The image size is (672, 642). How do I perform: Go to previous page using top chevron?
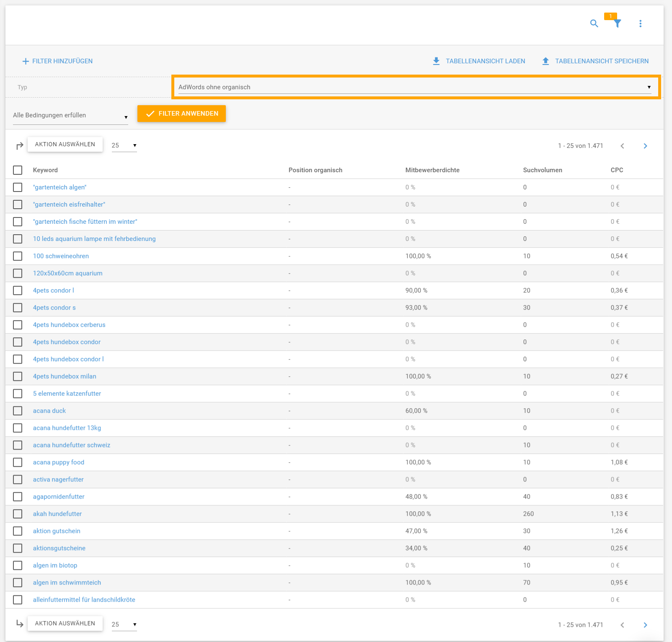pyautogui.click(x=622, y=146)
